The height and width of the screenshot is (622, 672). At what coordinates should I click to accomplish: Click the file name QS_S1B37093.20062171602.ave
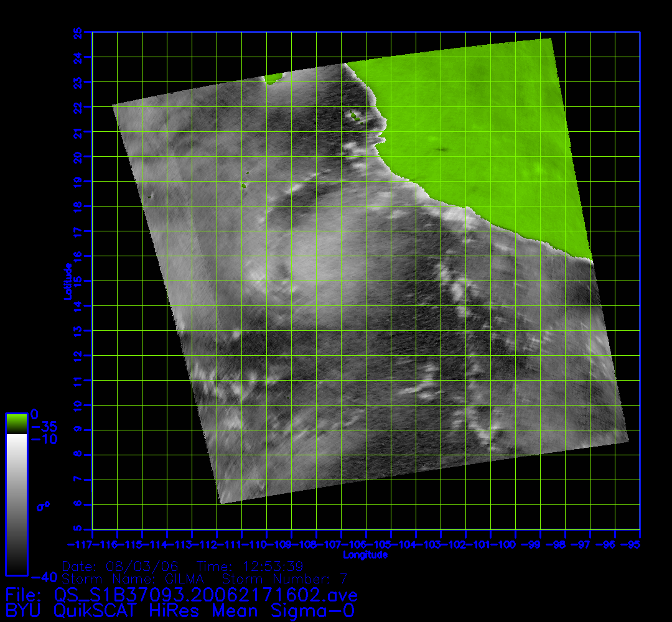(181, 594)
